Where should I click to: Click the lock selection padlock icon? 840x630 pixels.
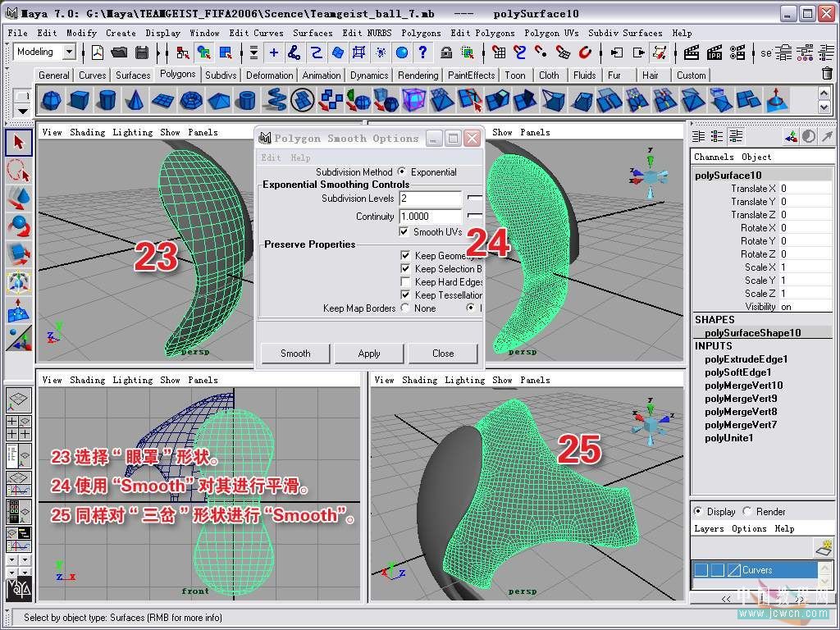[x=445, y=52]
